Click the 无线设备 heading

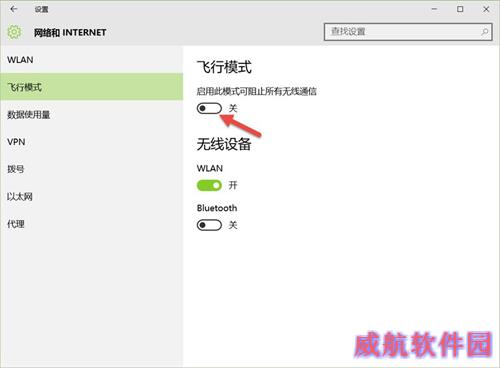224,144
